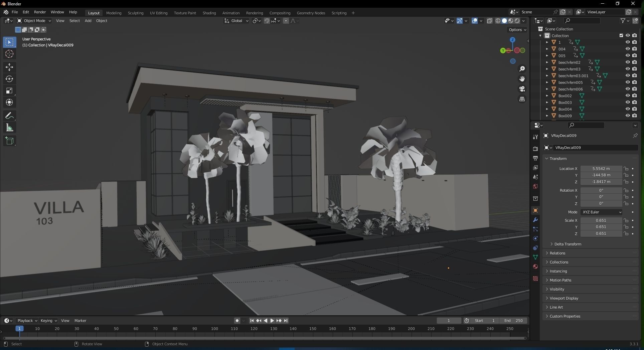Click the Pan view hand icon

(x=522, y=79)
